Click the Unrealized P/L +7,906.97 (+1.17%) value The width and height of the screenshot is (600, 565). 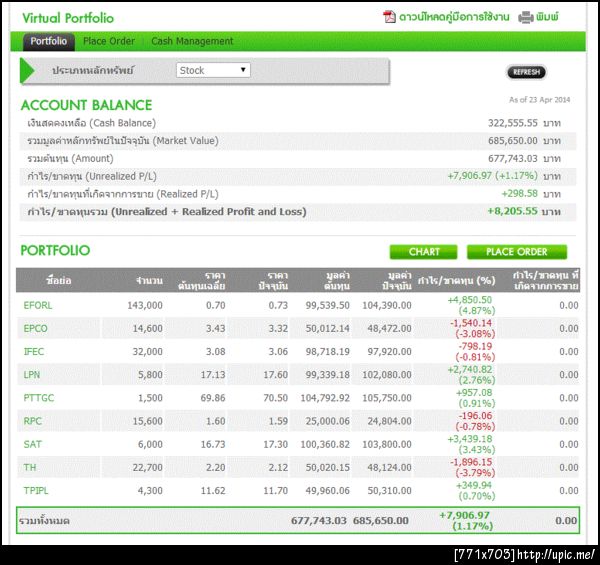tap(492, 176)
